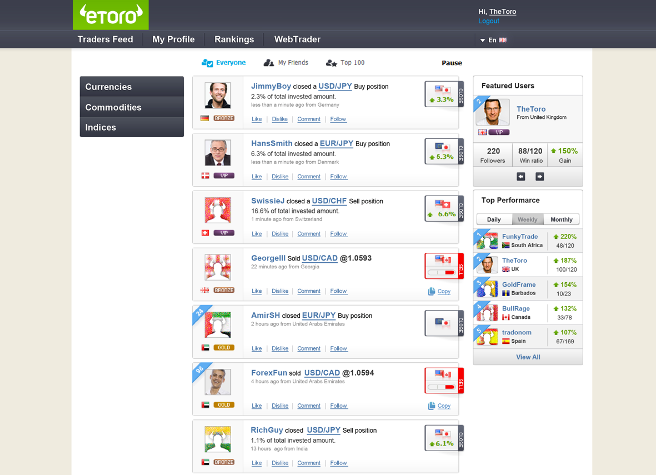
Task: Open BullRage's name in Top Performance
Action: [516, 308]
